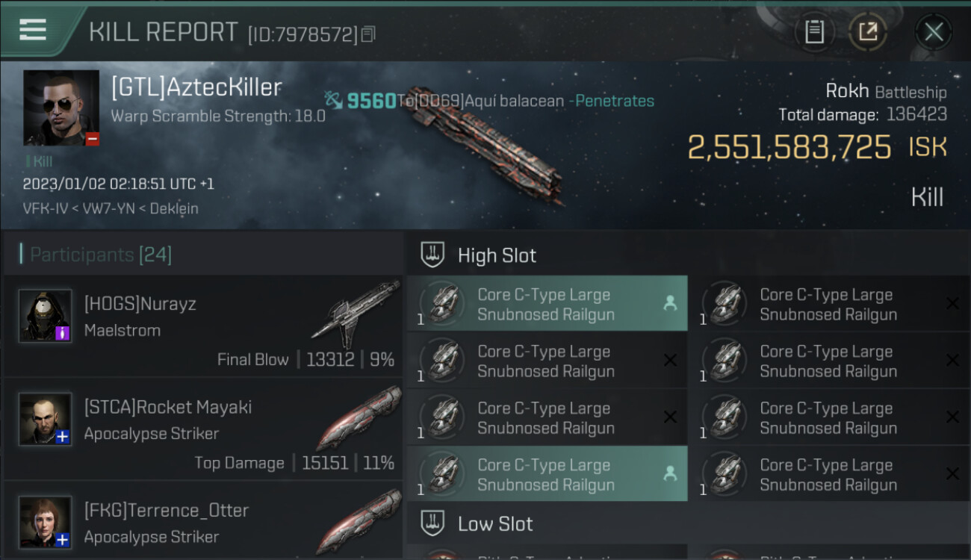Click Terrence_Otter's Apocalypse Striker ship icon

pos(359,520)
